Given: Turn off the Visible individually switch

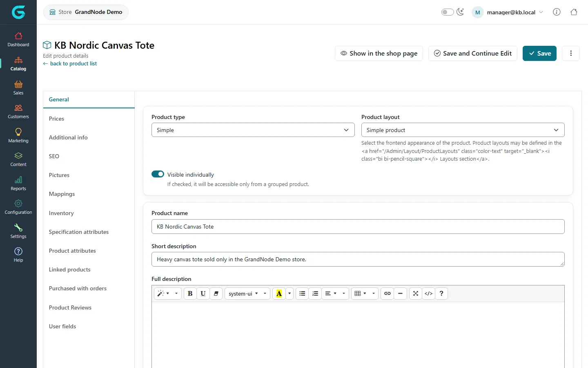Looking at the screenshot, I should (x=158, y=174).
